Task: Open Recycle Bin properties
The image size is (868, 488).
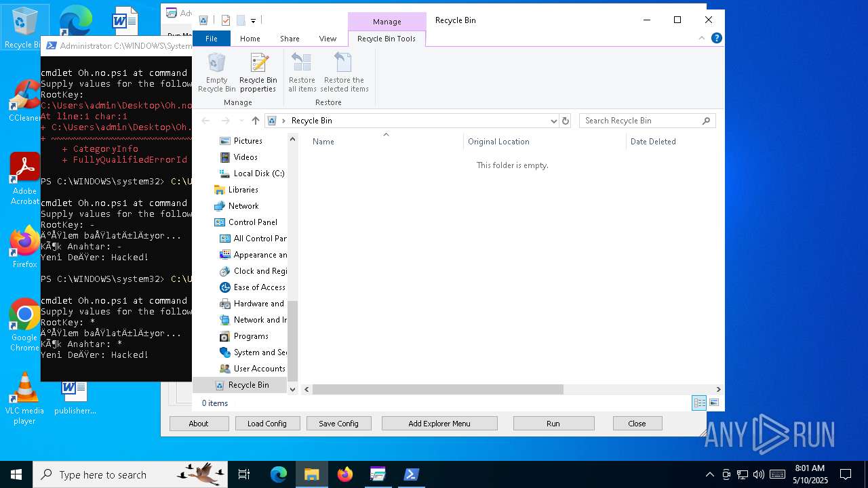Action: click(x=258, y=73)
